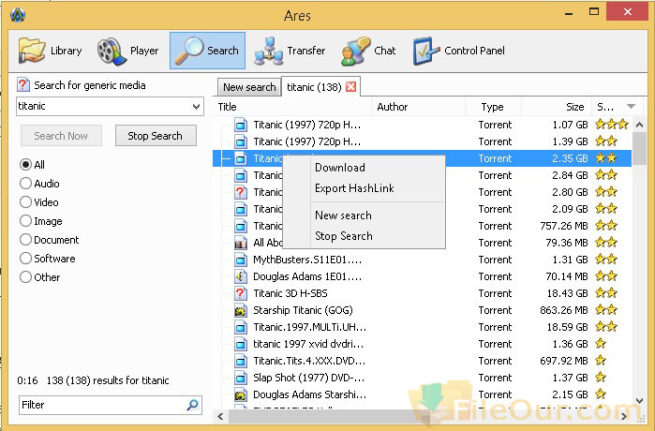This screenshot has width=655, height=431.
Task: Select the Titanic.Tits.4.XXX.DVD row title
Action: [309, 361]
